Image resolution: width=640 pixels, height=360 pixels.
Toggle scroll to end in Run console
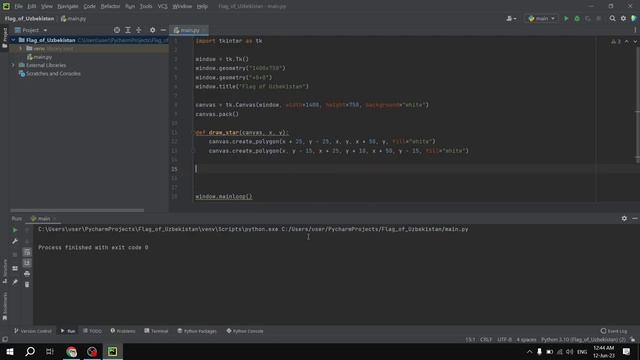pyautogui.click(x=27, y=263)
